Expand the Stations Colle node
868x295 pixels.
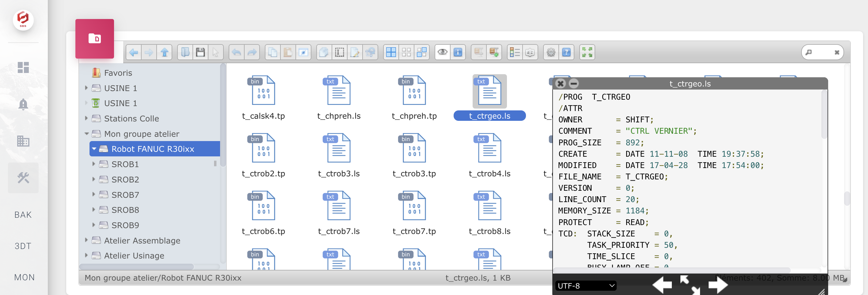[x=86, y=118]
